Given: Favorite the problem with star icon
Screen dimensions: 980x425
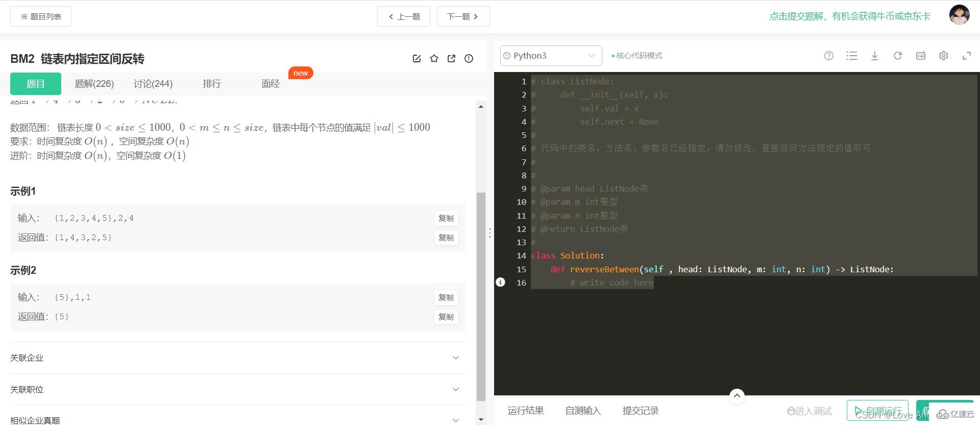Looking at the screenshot, I should (x=434, y=59).
